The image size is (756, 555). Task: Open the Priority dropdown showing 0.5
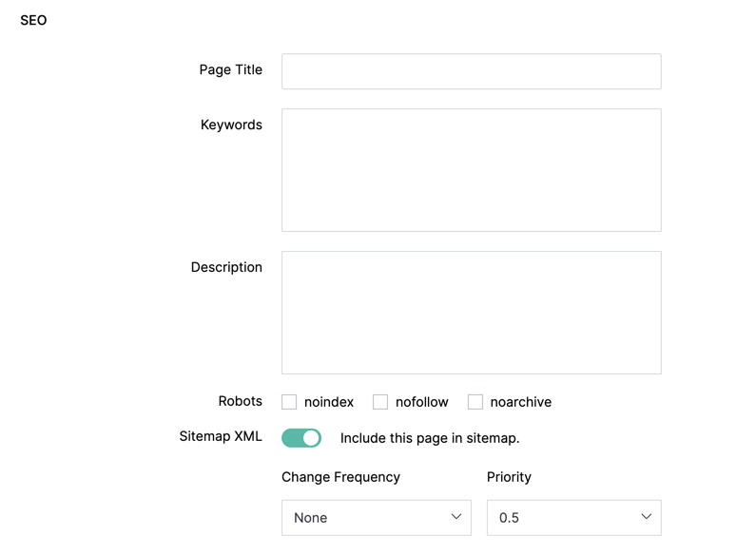point(573,518)
